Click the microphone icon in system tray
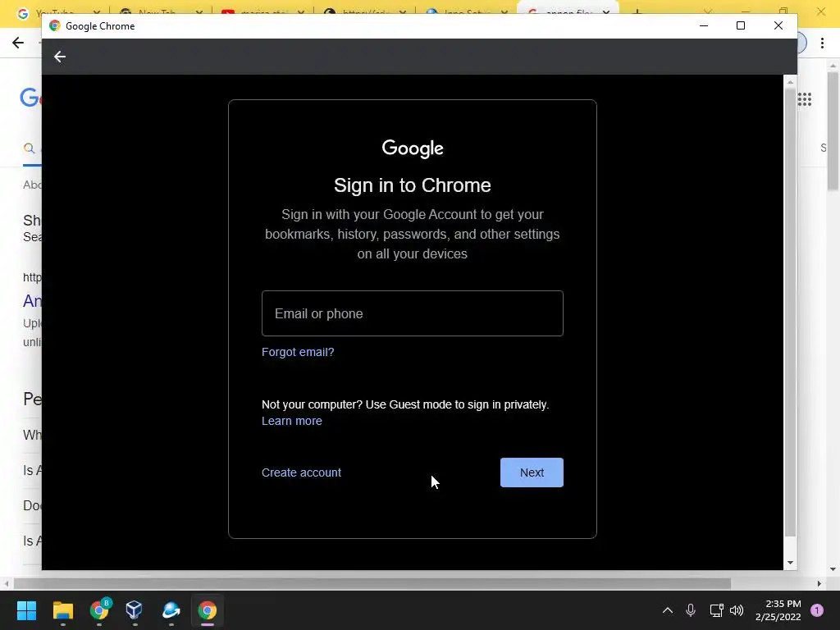 (x=691, y=610)
